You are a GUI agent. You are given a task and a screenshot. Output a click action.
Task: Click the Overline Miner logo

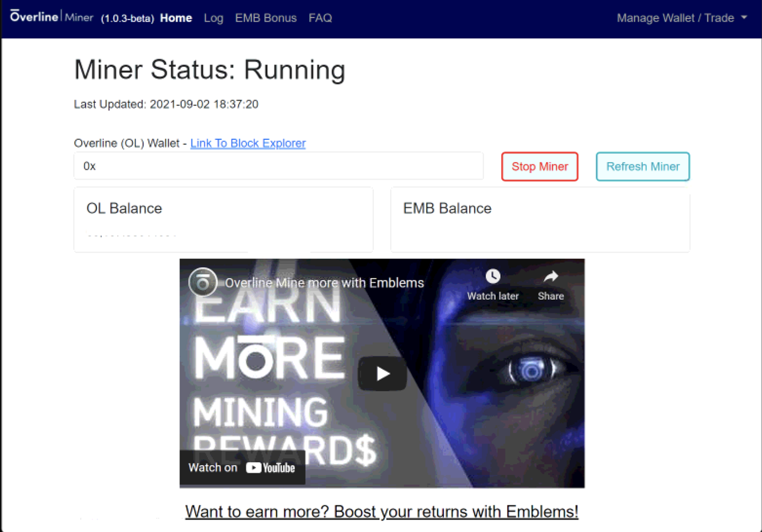[52, 17]
